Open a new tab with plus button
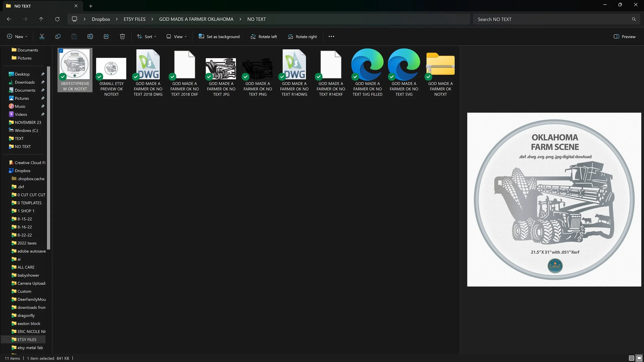644x362 pixels. 91,6
